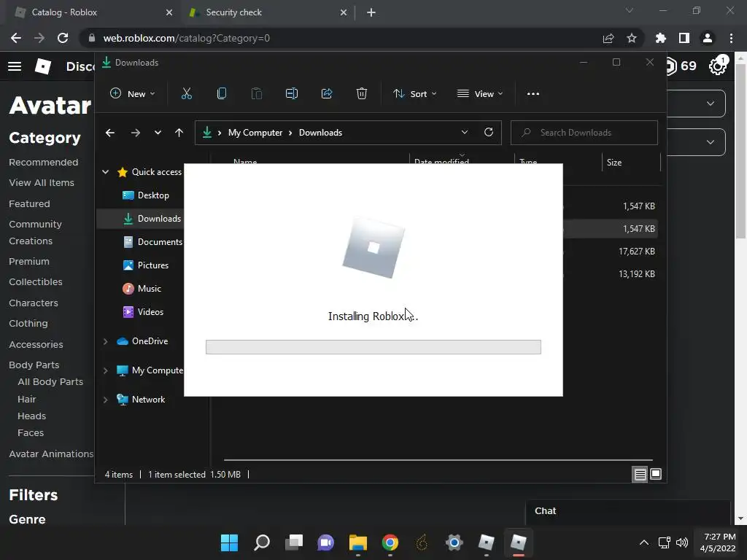
Task: Select file row with size 17,627 KB
Action: click(612, 252)
